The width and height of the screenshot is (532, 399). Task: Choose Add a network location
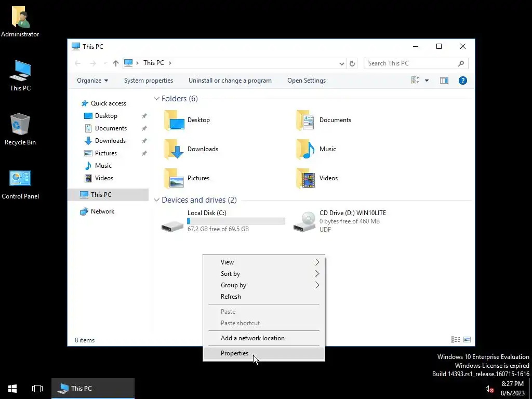[x=263, y=338]
